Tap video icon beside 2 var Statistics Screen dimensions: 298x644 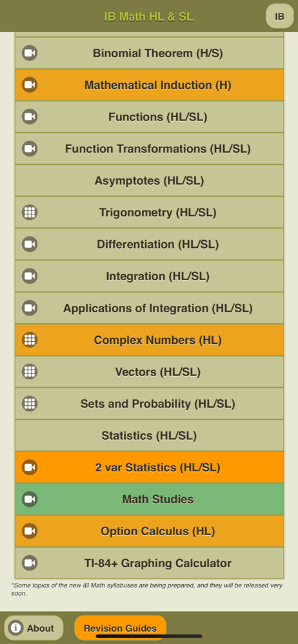[x=30, y=468]
